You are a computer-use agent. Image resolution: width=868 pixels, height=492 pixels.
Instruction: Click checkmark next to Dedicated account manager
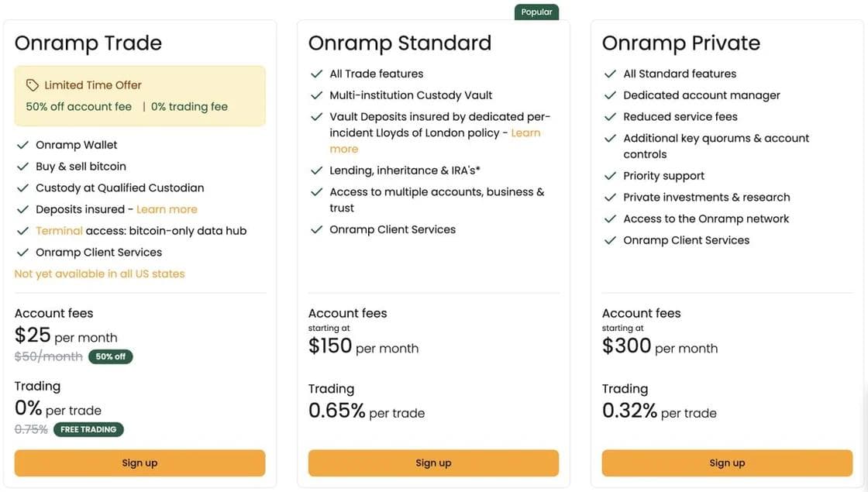[x=610, y=95]
